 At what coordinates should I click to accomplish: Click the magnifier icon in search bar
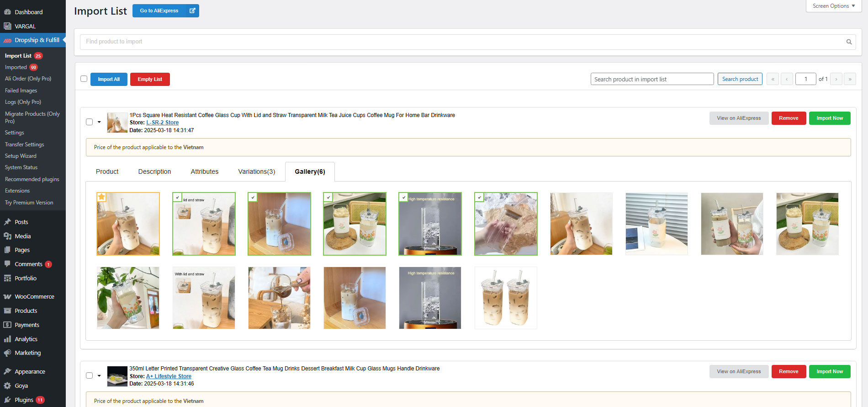point(849,42)
